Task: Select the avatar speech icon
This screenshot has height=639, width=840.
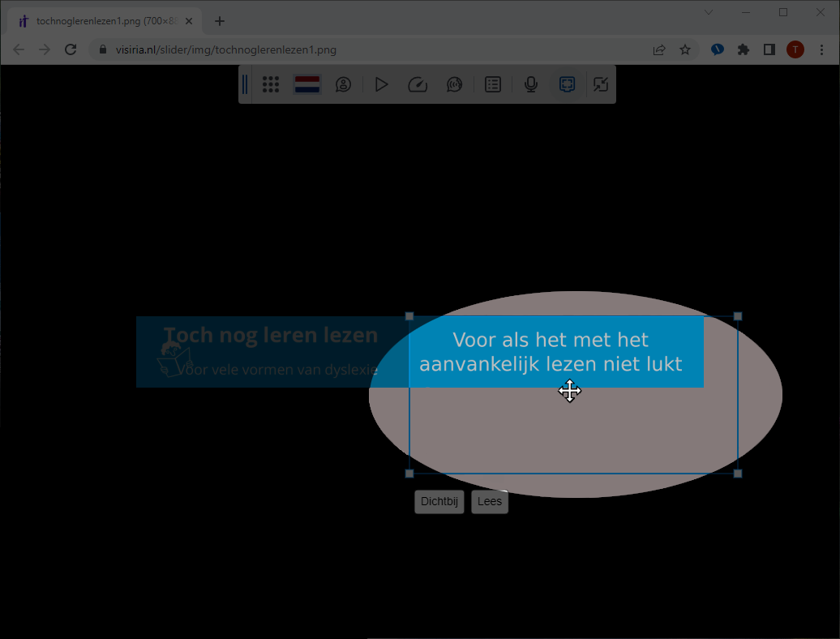Action: pos(343,84)
